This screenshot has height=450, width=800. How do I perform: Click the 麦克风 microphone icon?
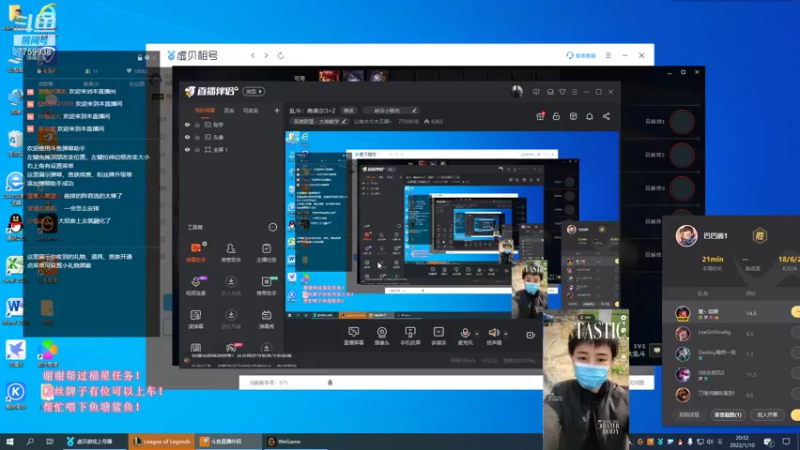(x=465, y=333)
